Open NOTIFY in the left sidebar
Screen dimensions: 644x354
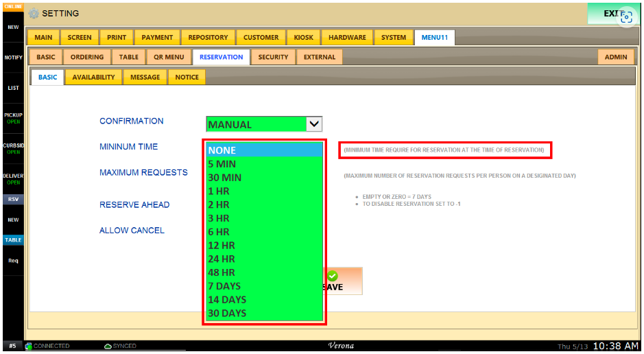(x=13, y=58)
